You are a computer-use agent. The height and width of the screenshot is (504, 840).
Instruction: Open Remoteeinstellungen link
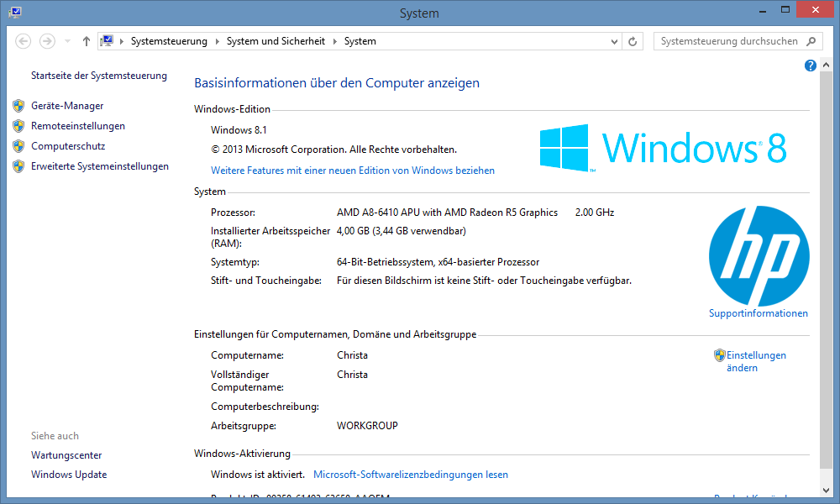pos(77,126)
